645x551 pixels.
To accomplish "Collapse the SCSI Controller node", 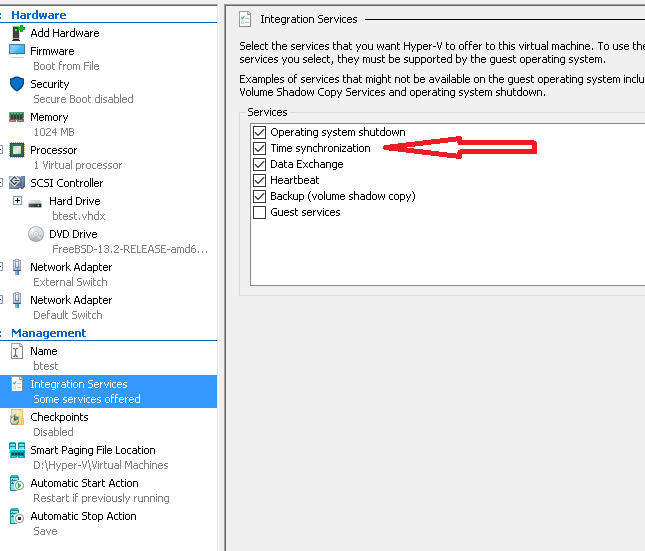I will [2, 183].
